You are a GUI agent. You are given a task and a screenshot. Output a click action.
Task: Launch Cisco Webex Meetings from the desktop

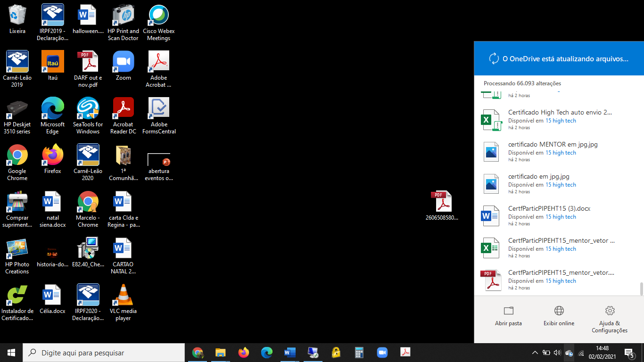159,22
